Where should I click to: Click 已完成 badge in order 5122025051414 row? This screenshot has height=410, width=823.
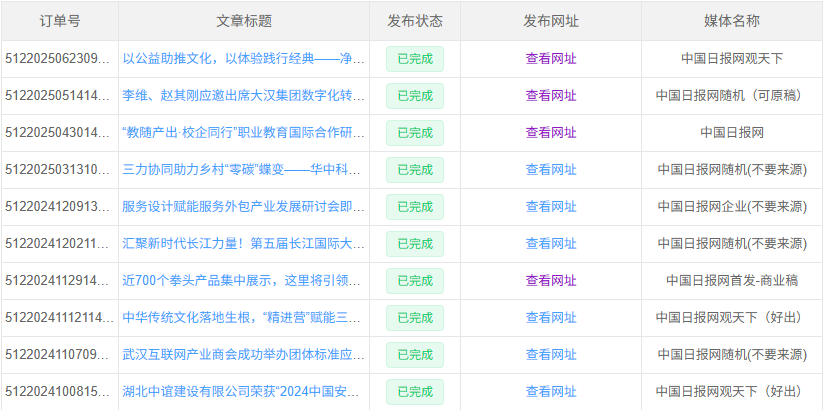tap(415, 96)
